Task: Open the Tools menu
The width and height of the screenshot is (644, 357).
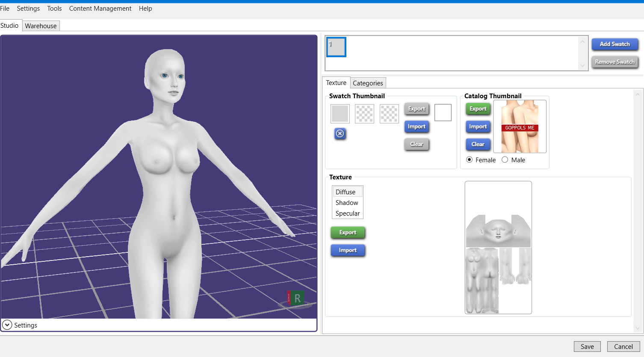Action: coord(54,9)
